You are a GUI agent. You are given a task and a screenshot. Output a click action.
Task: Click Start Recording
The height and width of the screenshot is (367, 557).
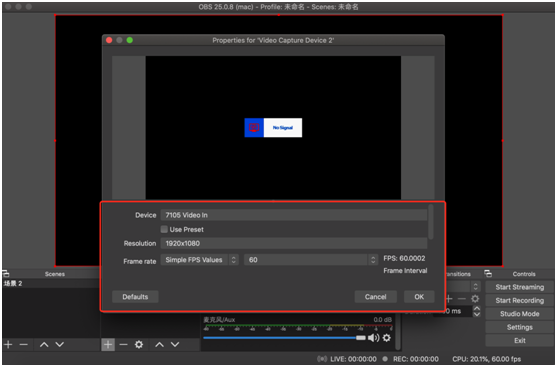click(519, 301)
